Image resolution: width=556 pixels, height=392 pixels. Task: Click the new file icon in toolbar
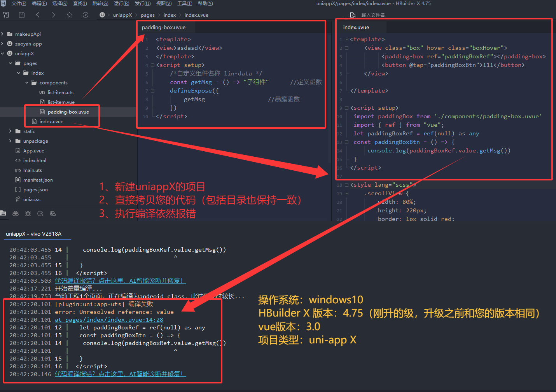[x=6, y=15]
